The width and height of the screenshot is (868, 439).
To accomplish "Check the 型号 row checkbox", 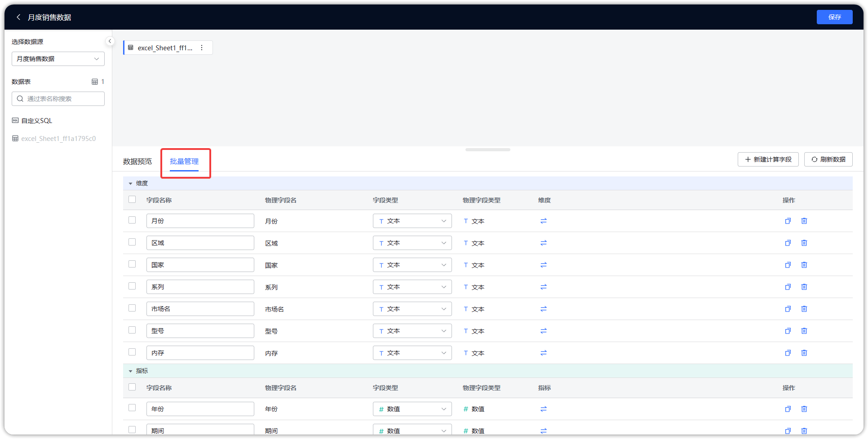I will tap(132, 330).
